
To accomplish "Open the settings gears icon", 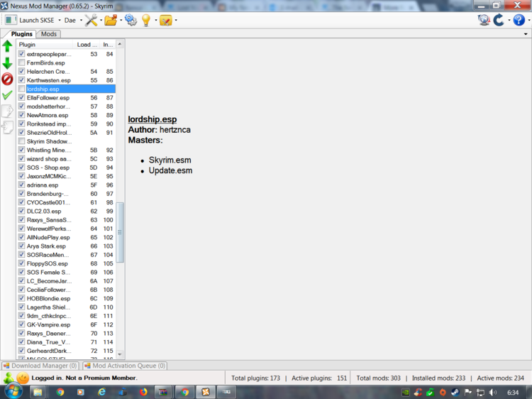I will [131, 20].
